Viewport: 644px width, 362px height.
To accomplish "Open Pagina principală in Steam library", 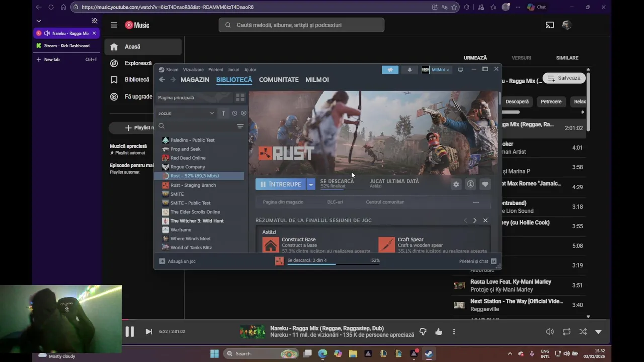I will pos(193,97).
